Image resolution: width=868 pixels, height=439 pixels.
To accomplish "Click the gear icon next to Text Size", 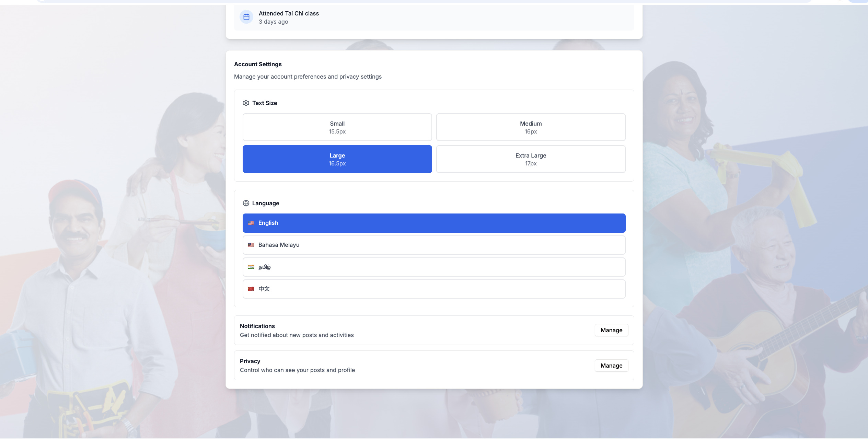I will (x=246, y=103).
